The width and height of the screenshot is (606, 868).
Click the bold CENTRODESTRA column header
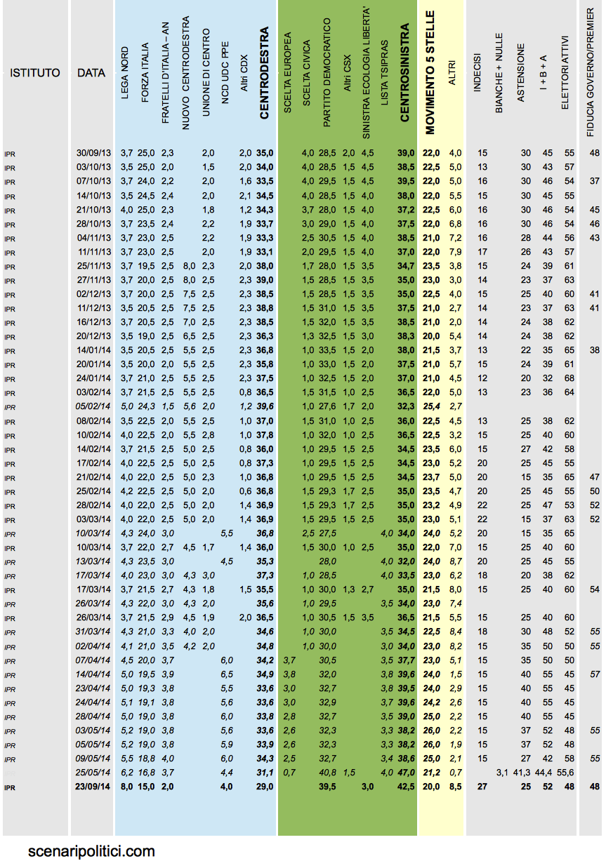tap(264, 73)
